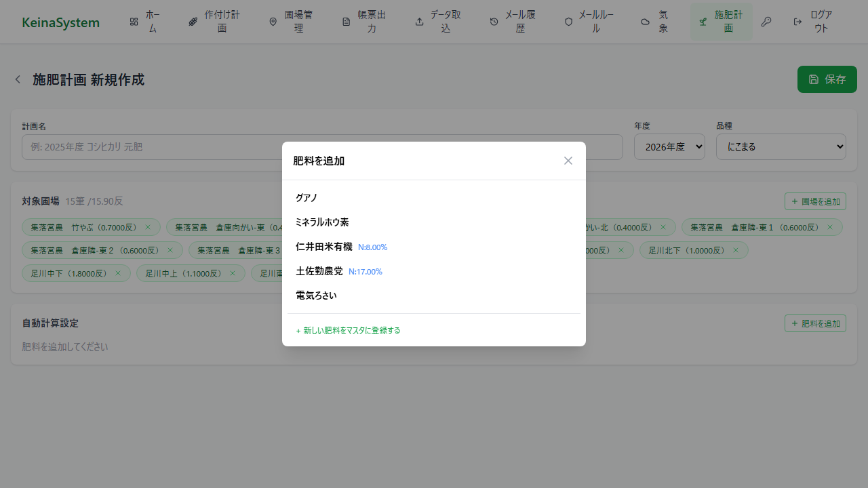Viewport: 868px width, 488px height.
Task: Expand the 品種 dropdown showing にこまる
Action: pos(781,147)
